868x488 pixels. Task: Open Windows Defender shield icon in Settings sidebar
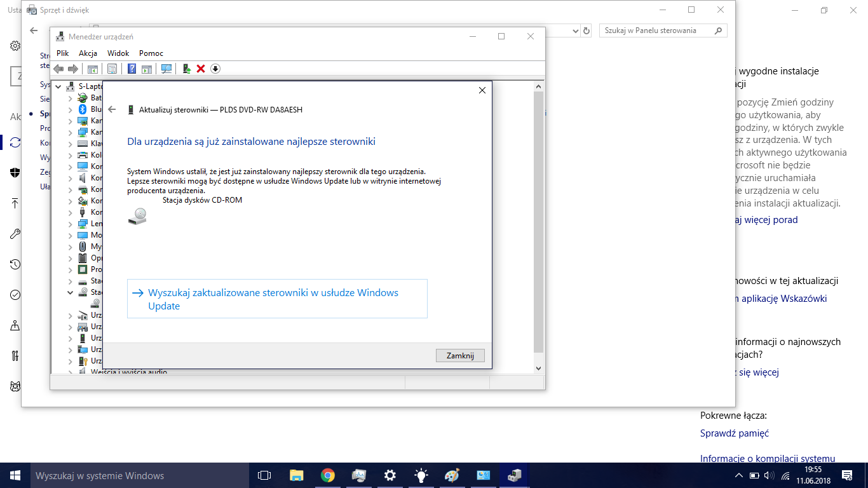[x=15, y=173]
